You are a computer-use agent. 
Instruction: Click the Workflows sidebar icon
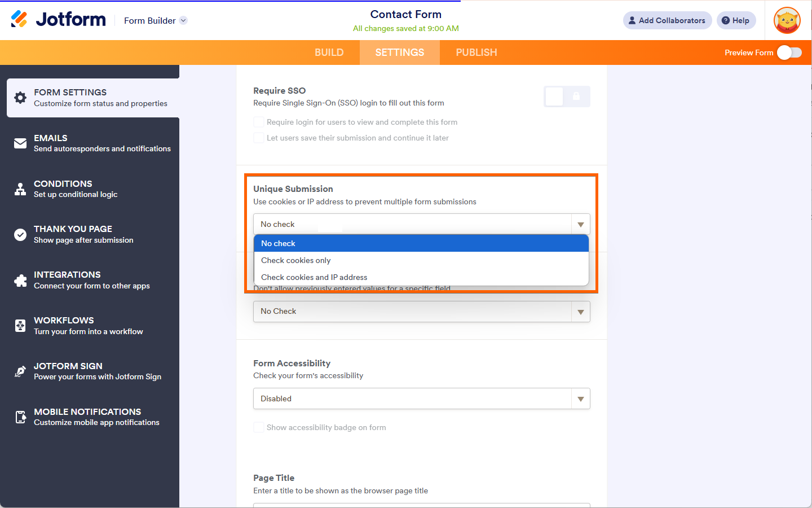[x=20, y=326]
